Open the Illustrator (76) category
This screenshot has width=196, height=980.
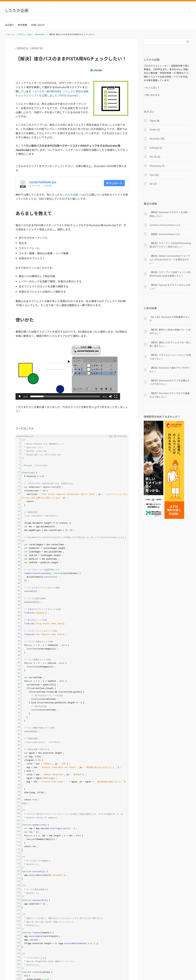pos(157,139)
